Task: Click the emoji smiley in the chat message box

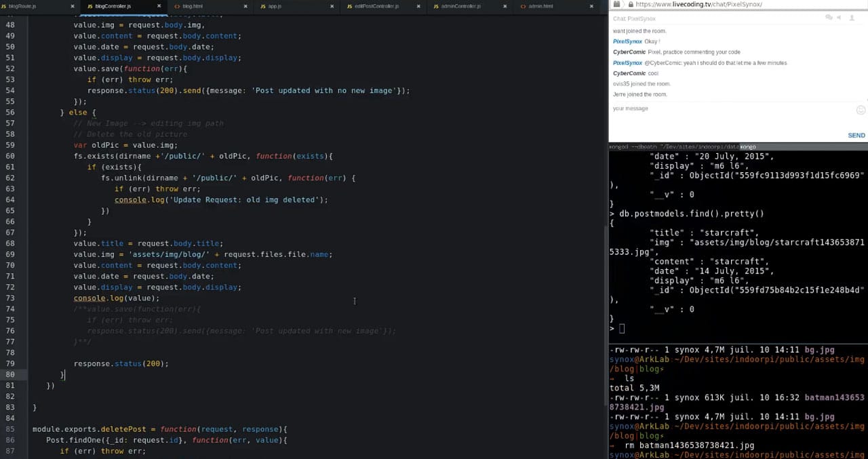Action: click(x=861, y=109)
